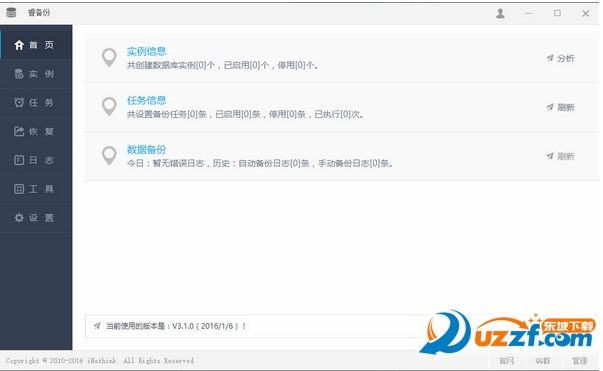Screen dimensions: 603x371
Task: Click the grid icon beside 工具
Action: click(19, 189)
